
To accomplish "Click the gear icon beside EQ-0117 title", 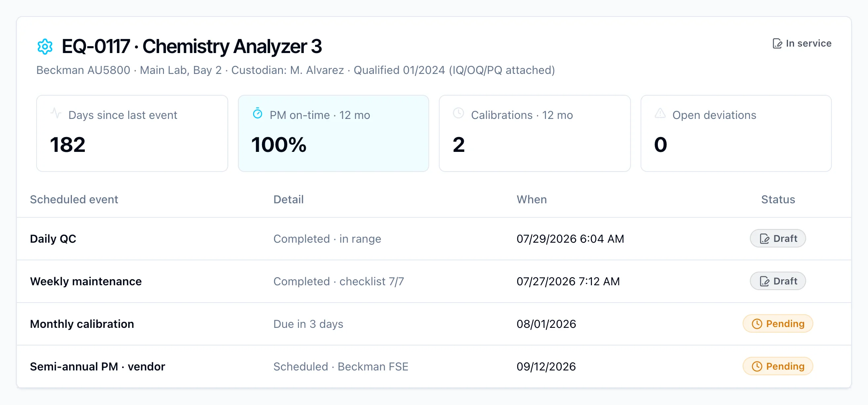I will [x=45, y=47].
